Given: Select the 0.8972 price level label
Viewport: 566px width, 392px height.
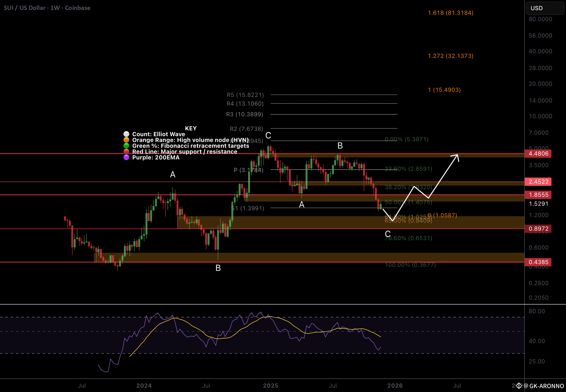Looking at the screenshot, I should point(538,229).
